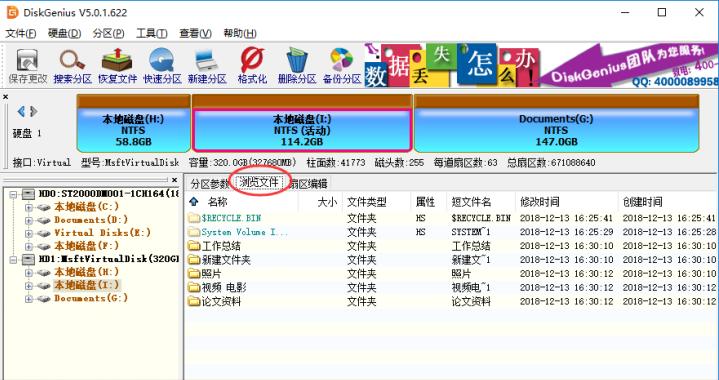Expand the Documents(G:) tree node
Image resolution: width=719 pixels, height=380 pixels.
point(29,298)
